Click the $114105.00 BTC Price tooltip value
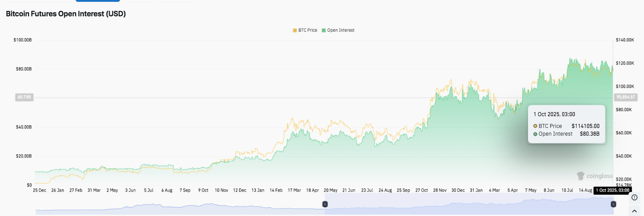This screenshot has width=644, height=216. pos(586,126)
